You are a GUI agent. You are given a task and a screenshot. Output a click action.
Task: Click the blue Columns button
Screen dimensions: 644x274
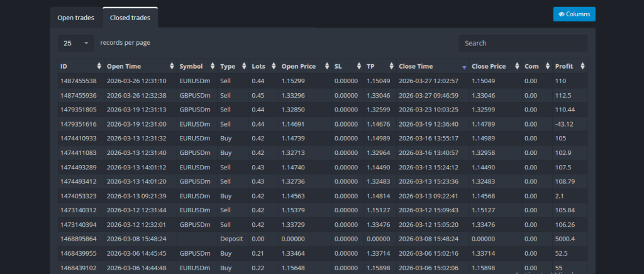coord(574,14)
